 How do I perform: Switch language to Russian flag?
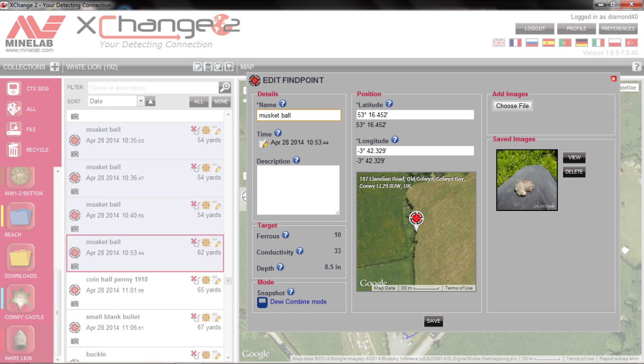532,43
